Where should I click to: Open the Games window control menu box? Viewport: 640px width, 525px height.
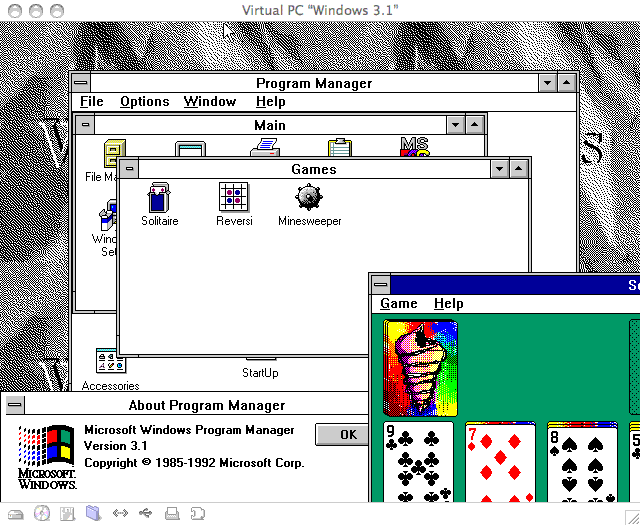tap(130, 169)
